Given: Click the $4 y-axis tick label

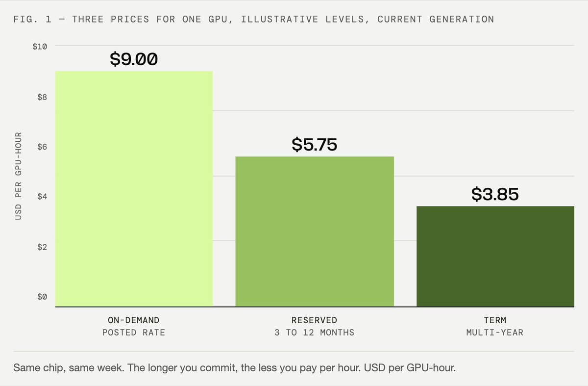Looking at the screenshot, I should [43, 197].
